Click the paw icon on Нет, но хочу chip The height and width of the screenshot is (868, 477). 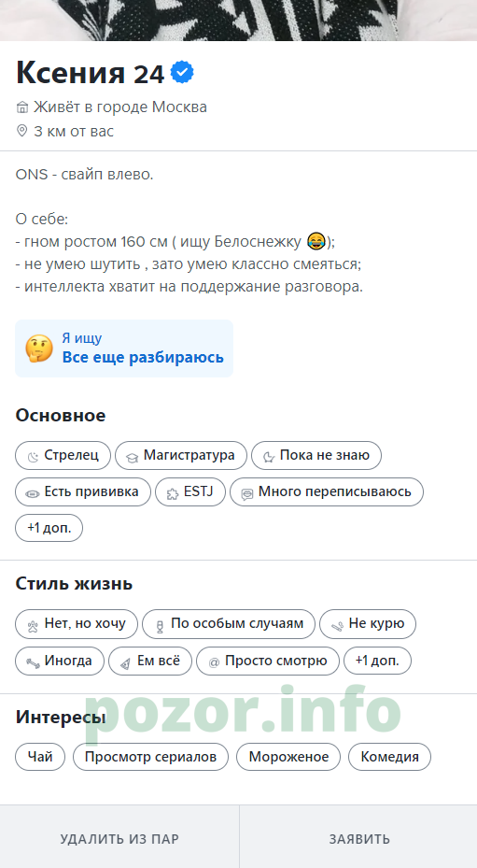[34, 627]
